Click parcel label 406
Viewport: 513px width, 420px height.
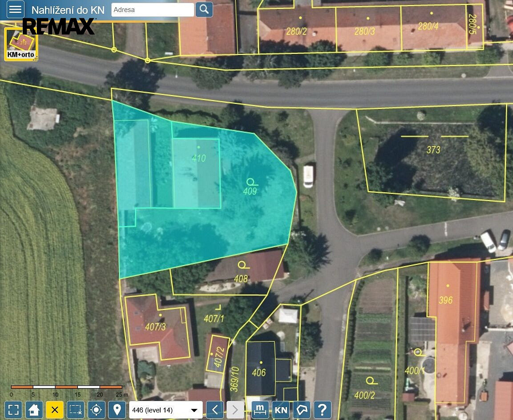point(259,372)
